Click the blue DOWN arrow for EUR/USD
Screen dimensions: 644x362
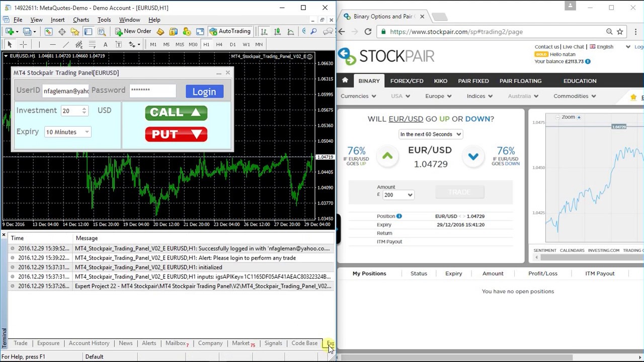click(473, 156)
